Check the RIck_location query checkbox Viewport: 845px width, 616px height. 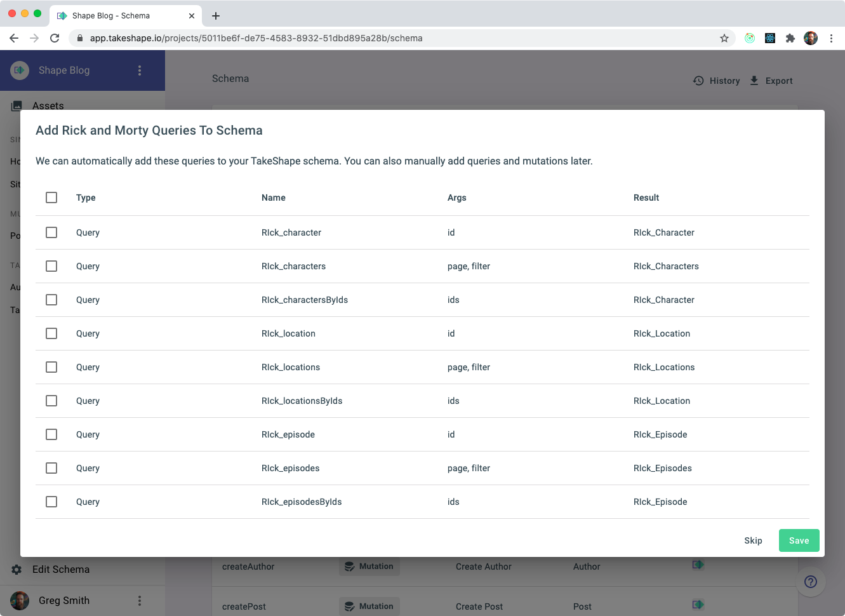pos(51,333)
